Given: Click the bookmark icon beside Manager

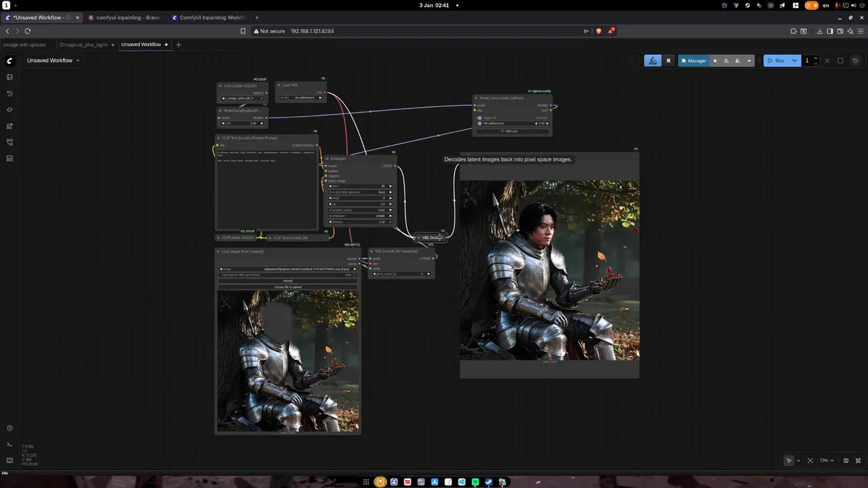Looking at the screenshot, I should [668, 61].
